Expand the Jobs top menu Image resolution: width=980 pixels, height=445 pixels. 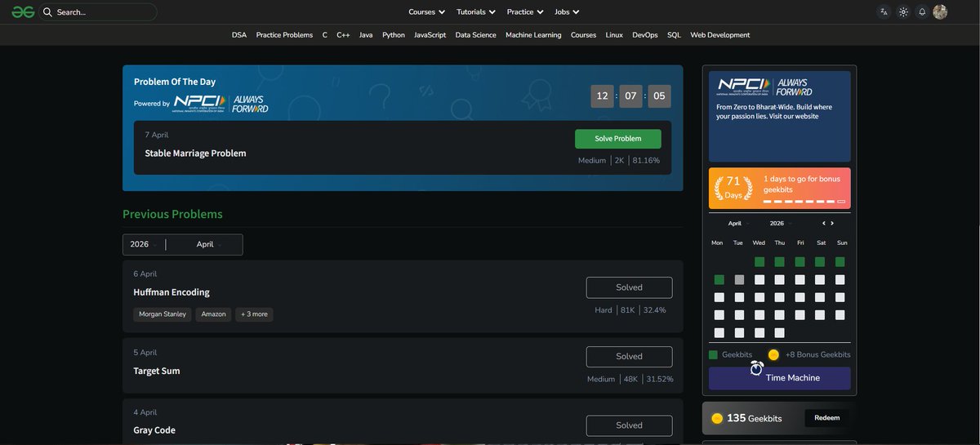click(x=567, y=12)
